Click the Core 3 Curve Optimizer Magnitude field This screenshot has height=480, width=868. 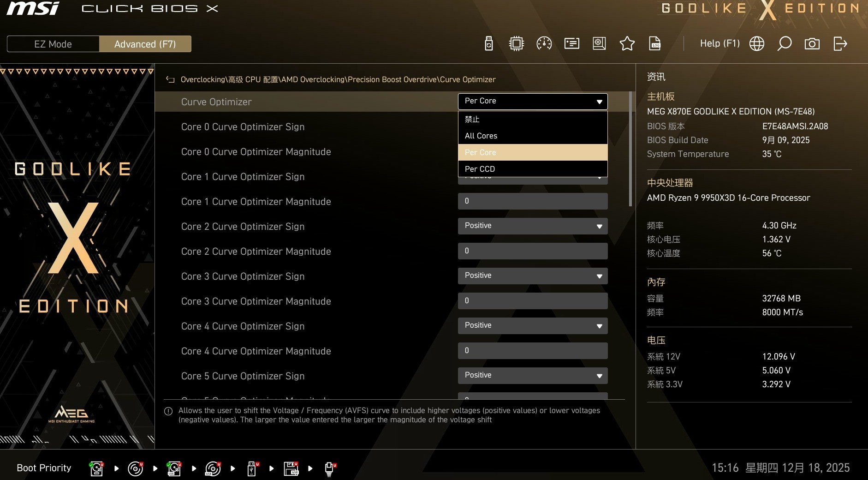tap(532, 301)
